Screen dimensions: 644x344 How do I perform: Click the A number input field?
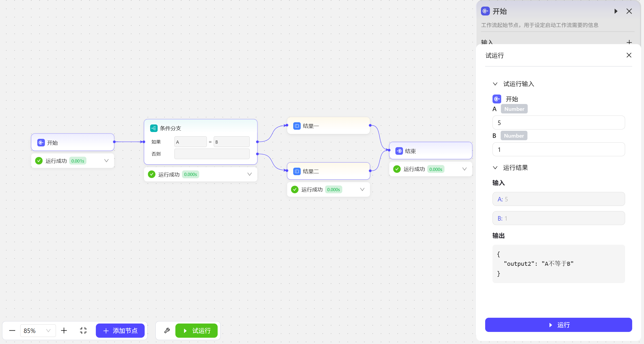(x=558, y=123)
